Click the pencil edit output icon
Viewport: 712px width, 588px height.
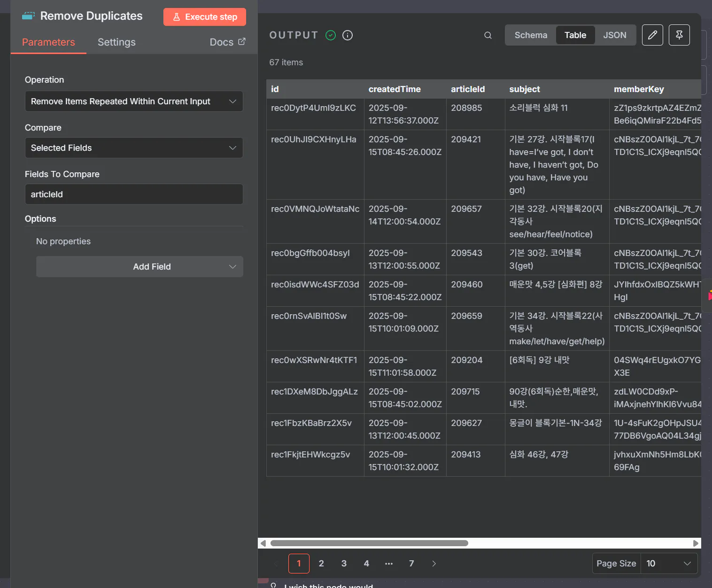pyautogui.click(x=652, y=35)
